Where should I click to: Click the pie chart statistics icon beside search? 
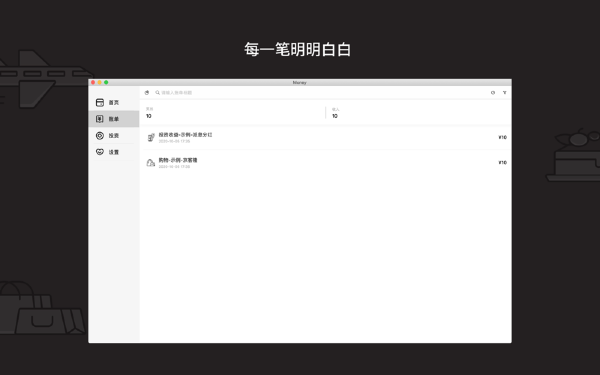click(147, 93)
